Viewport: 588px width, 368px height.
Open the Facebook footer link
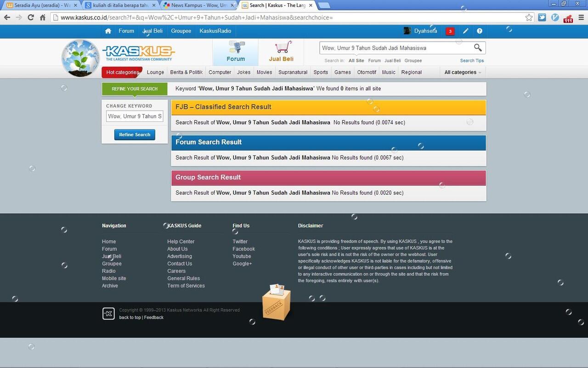[x=243, y=249]
